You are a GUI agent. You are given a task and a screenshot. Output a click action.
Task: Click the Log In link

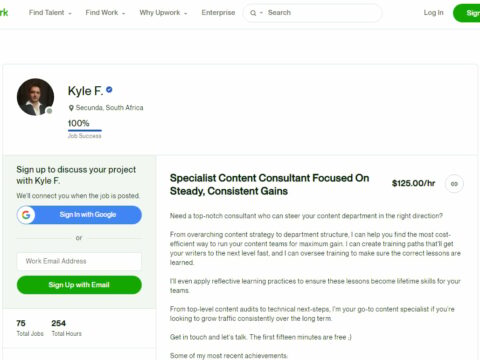click(433, 13)
